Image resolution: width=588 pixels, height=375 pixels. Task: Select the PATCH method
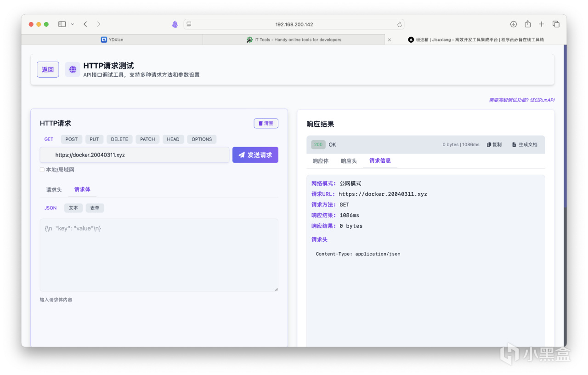pos(147,139)
